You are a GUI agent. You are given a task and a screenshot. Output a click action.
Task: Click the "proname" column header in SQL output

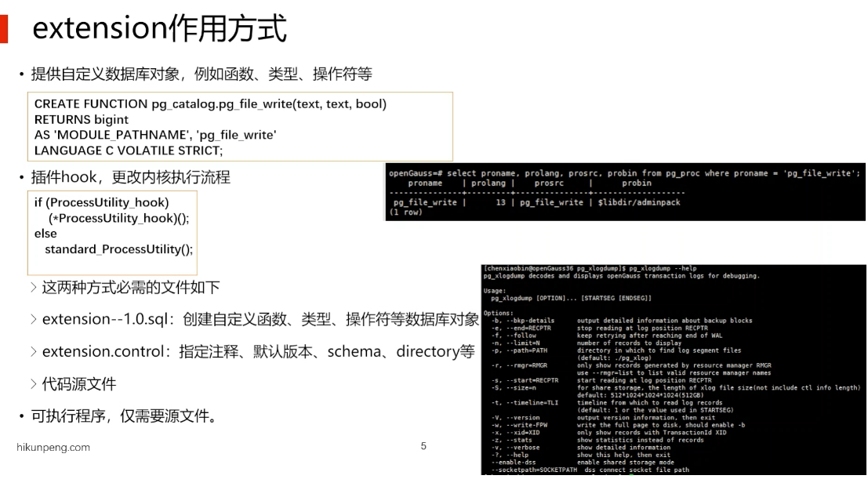(x=425, y=183)
